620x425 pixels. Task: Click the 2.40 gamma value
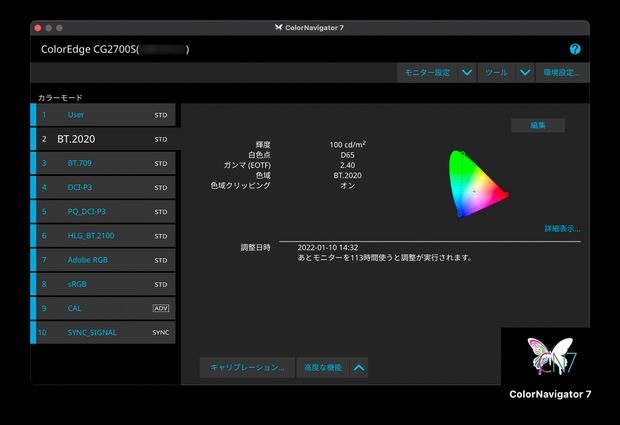coord(347,165)
